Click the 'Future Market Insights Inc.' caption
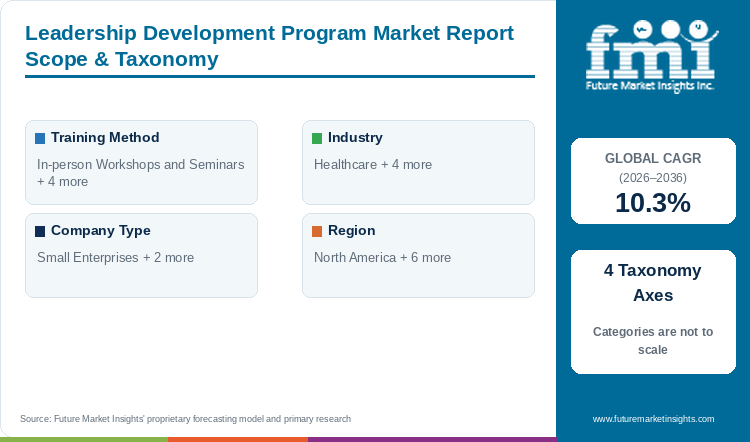The width and height of the screenshot is (750, 442). [650, 86]
